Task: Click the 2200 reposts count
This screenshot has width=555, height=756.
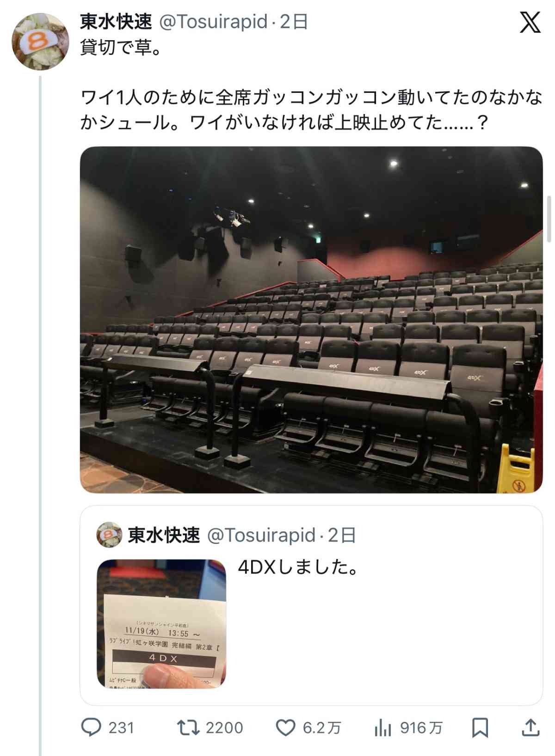Action: (224, 728)
